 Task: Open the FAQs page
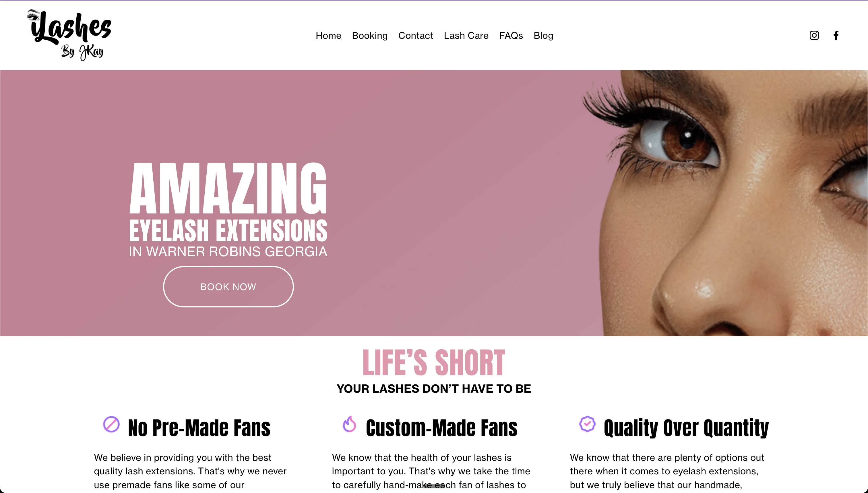pyautogui.click(x=511, y=36)
